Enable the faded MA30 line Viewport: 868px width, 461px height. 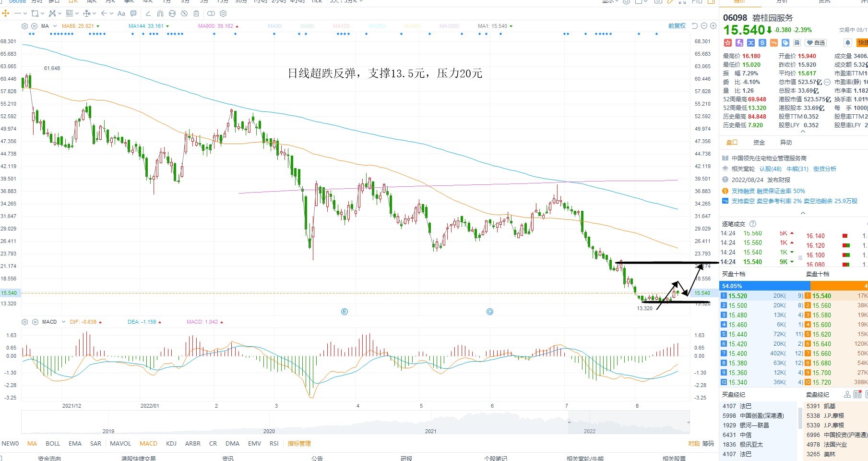pyautogui.click(x=275, y=26)
